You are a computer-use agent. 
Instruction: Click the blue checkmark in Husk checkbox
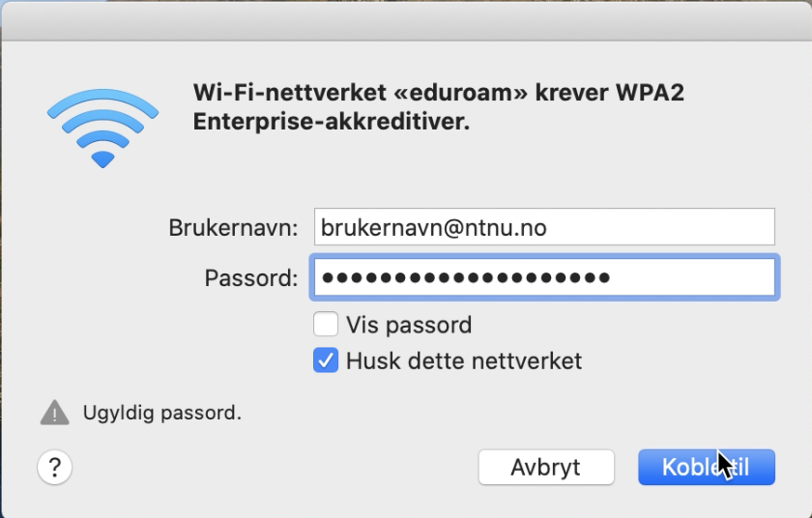pos(326,360)
